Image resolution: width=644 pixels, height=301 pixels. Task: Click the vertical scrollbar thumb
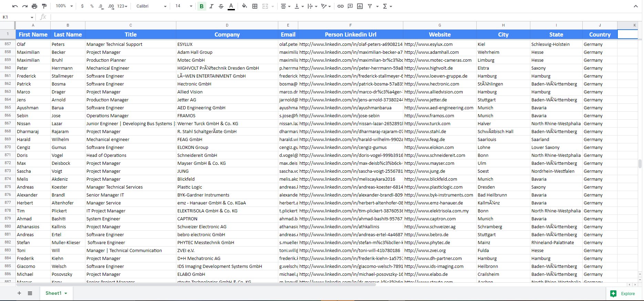pyautogui.click(x=640, y=163)
